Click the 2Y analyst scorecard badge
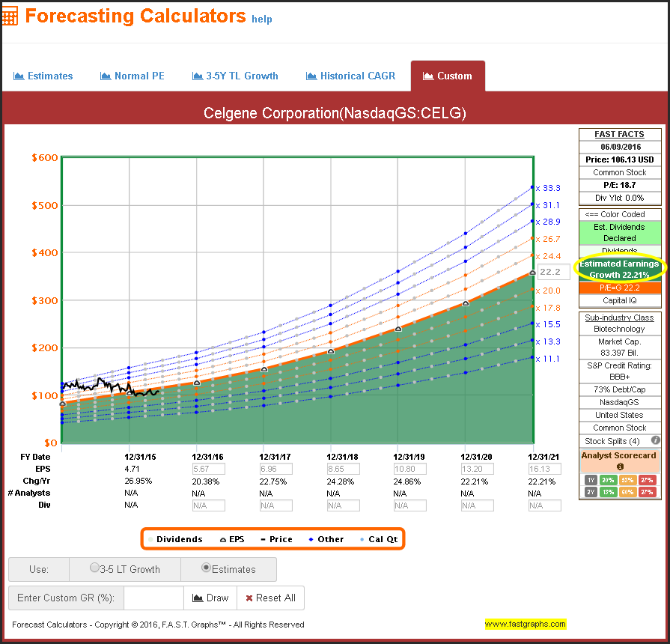 point(591,492)
